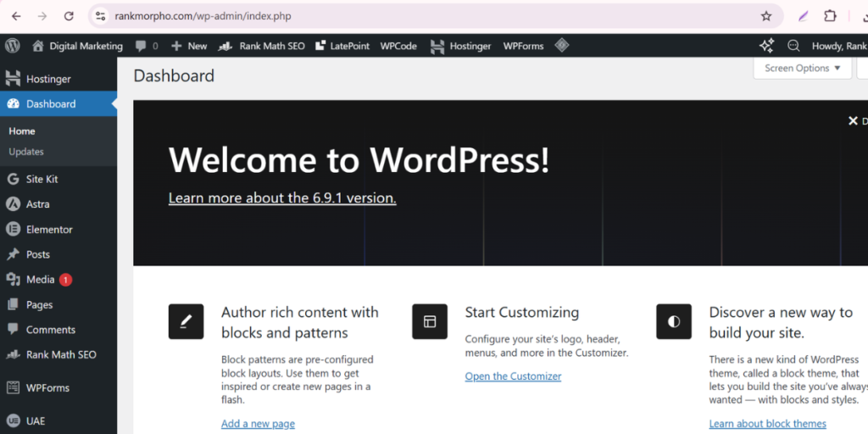Click the layout icon beside Start Customizing

[x=430, y=321]
